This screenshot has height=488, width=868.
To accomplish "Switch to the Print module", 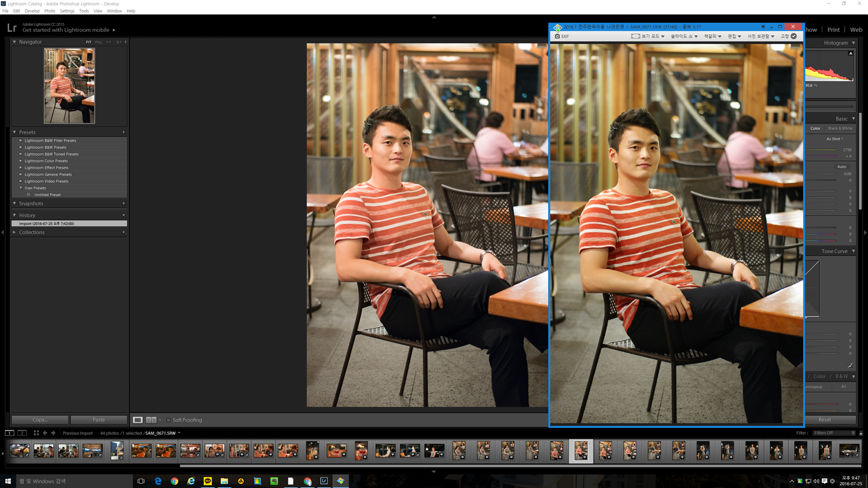I will click(x=833, y=29).
